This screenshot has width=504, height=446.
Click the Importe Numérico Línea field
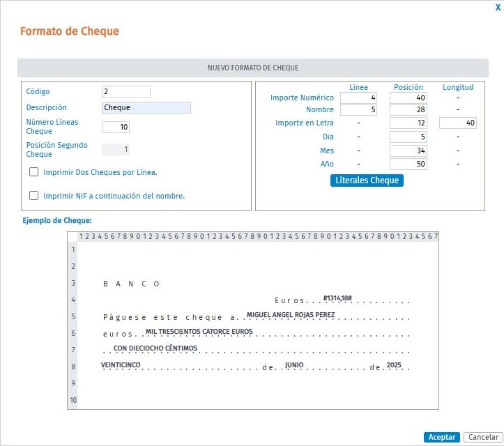pyautogui.click(x=359, y=98)
